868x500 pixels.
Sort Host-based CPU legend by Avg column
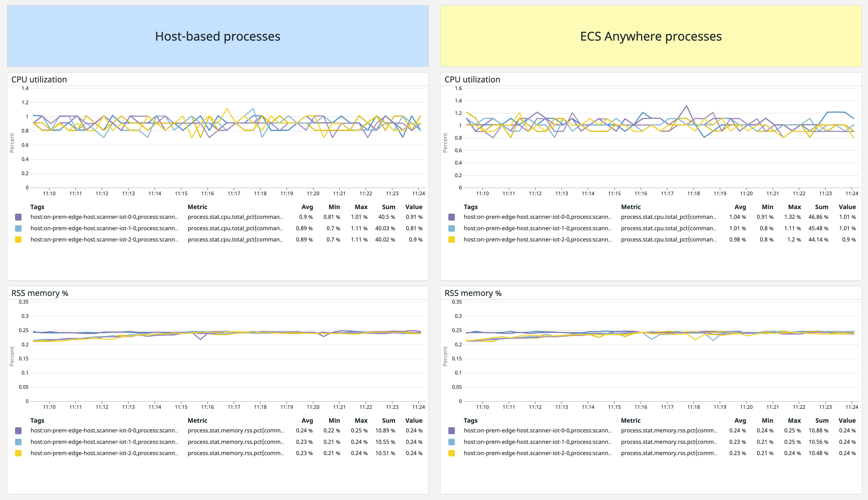(307, 207)
